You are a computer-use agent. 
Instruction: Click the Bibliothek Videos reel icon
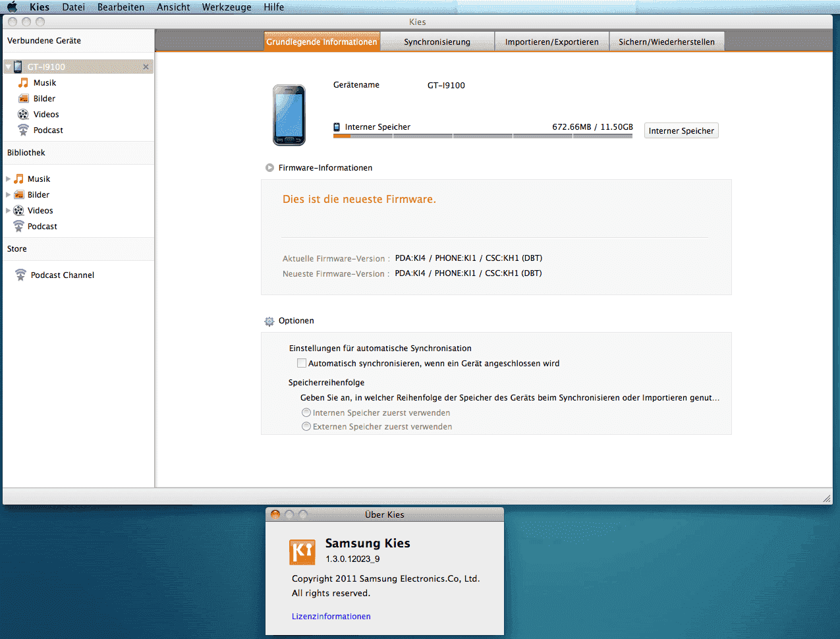18,210
